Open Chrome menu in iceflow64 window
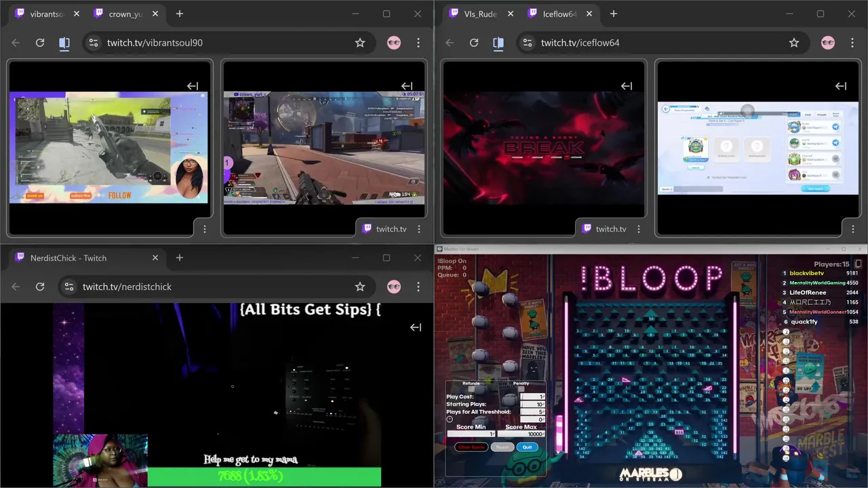The height and width of the screenshot is (488, 868). 852,43
